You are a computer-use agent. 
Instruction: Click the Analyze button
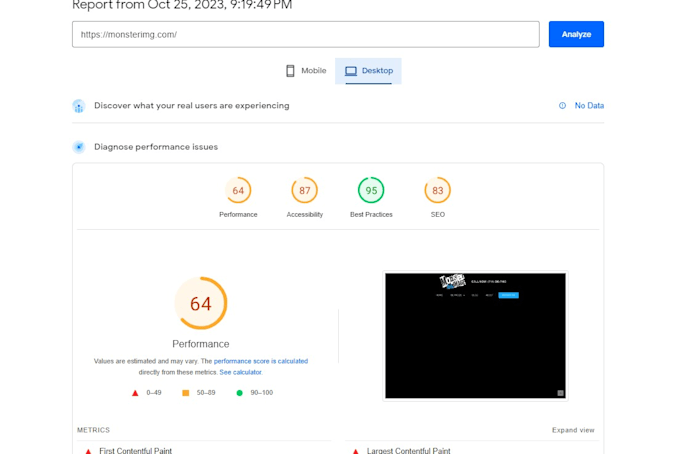576,34
